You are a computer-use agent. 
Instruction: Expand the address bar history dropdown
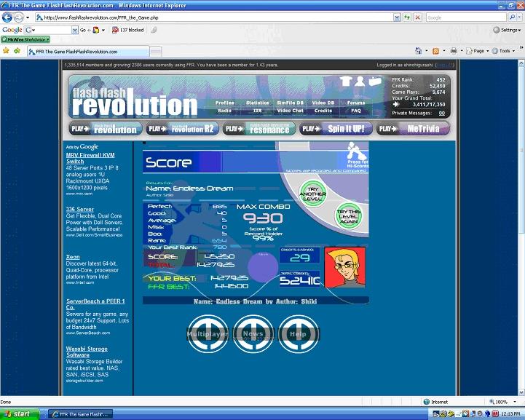[397, 17]
